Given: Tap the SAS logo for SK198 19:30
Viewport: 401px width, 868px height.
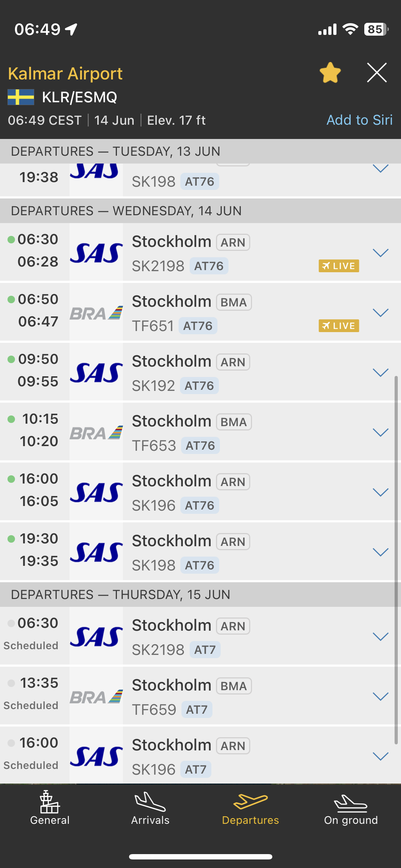Looking at the screenshot, I should 96,552.
